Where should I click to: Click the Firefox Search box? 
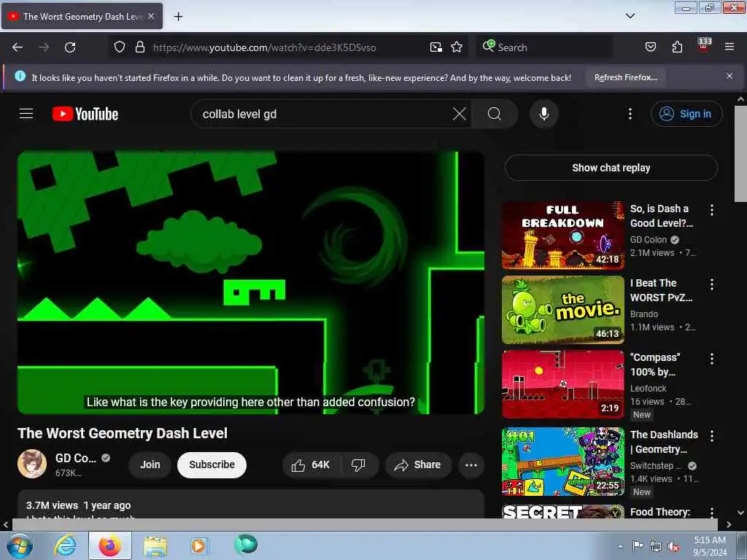tap(543, 47)
